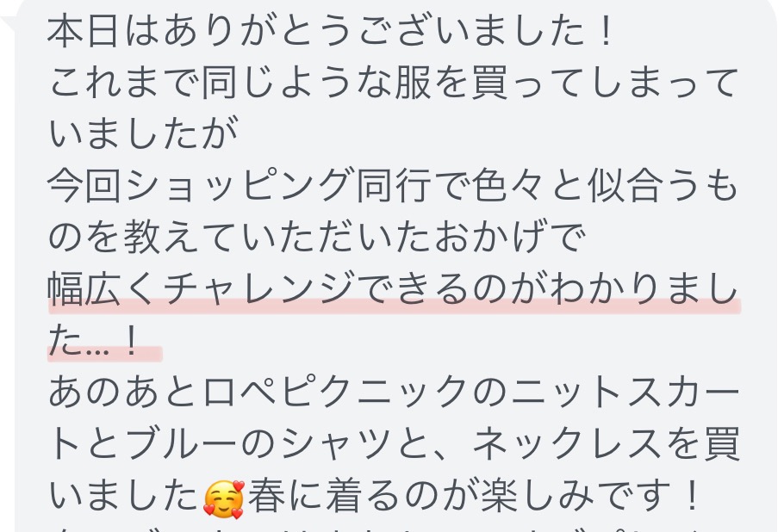Click the partially visible bottom text line
Viewport: 784px width, 532px height.
[x=390, y=529]
